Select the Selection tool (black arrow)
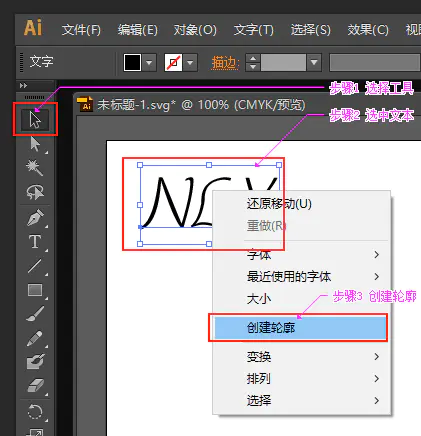The width and height of the screenshot is (421, 436). [35, 120]
